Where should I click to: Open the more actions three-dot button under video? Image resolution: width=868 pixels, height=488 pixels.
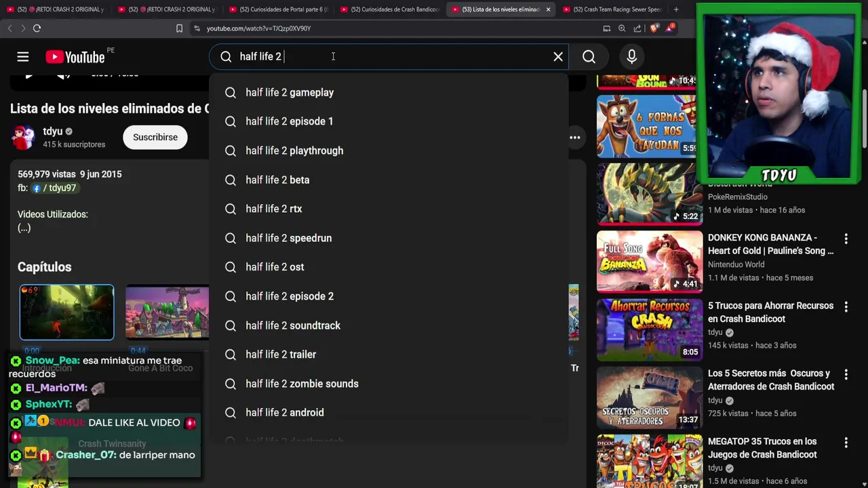(x=575, y=138)
